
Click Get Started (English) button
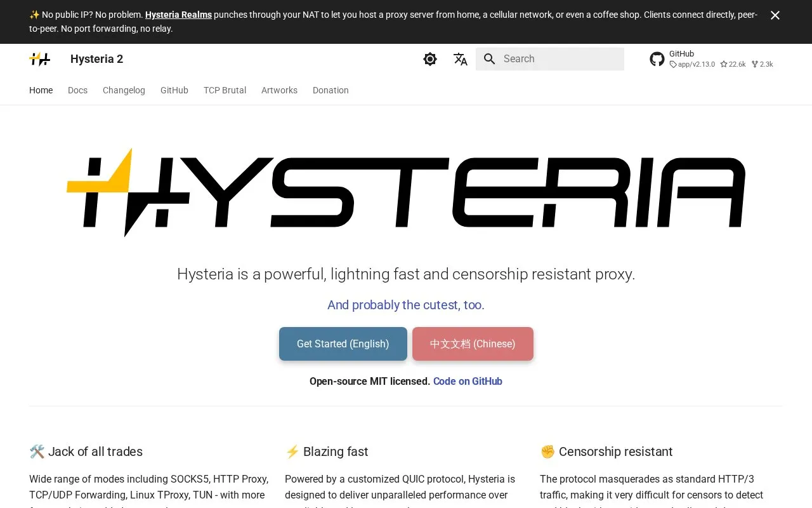(343, 344)
